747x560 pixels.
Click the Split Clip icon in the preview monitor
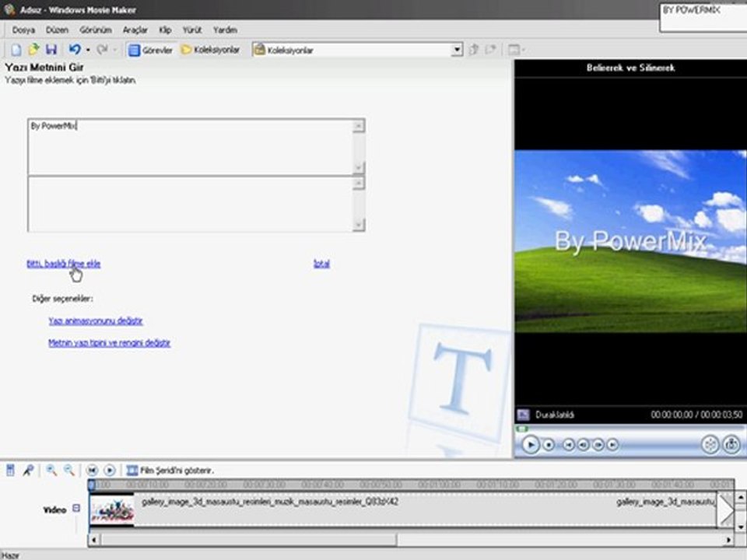click(x=710, y=444)
